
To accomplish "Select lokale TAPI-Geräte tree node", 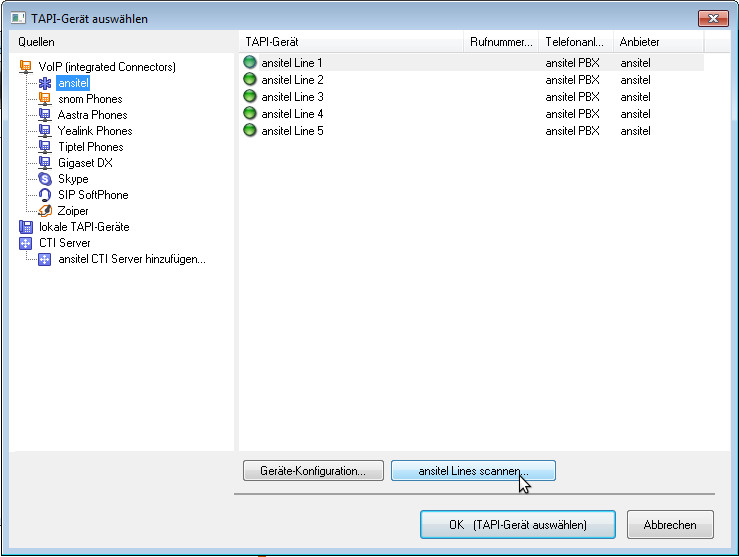I will 84,227.
